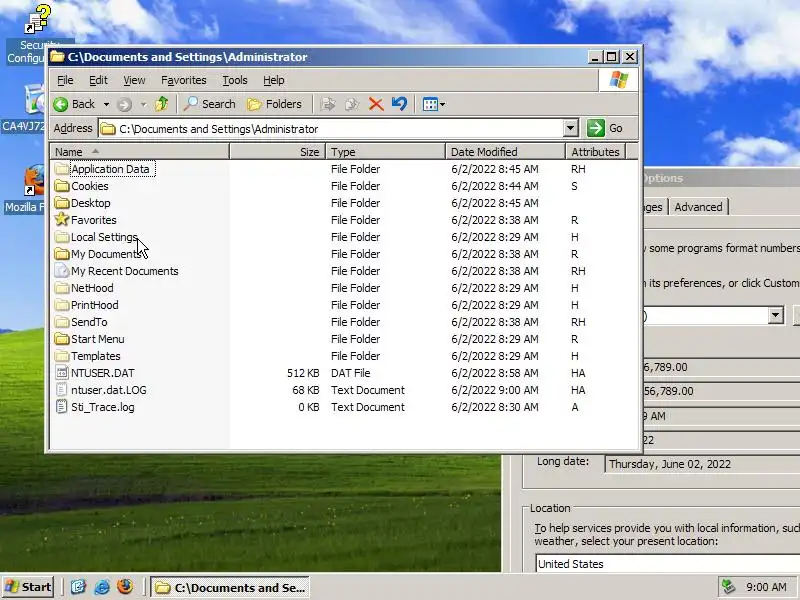
Task: Launch Internet Explorer from quick launch
Action: click(102, 587)
